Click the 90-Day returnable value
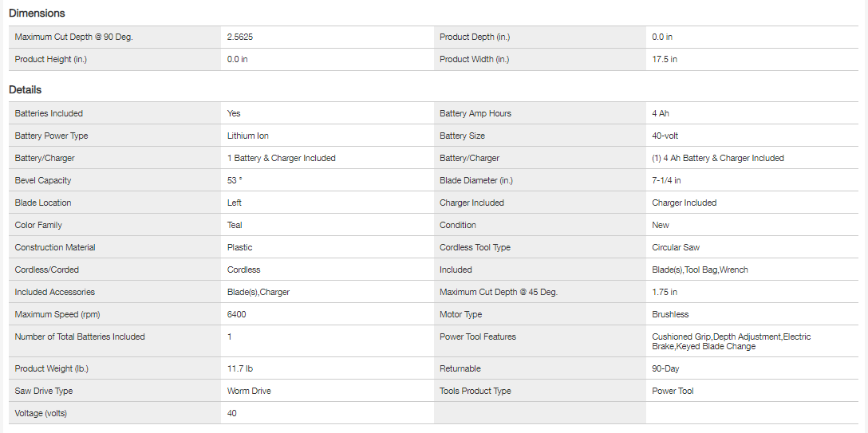The height and width of the screenshot is (433, 868). click(x=665, y=368)
